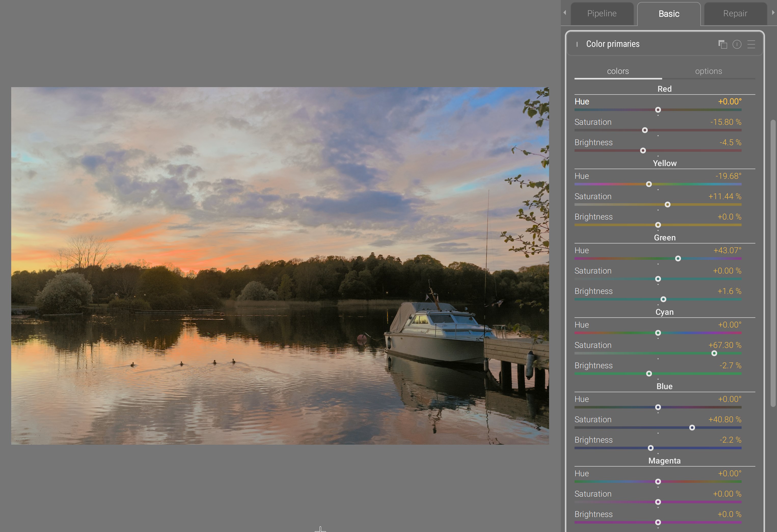Screen dimensions: 777x532
Task: Open the presets menu for Color primaries
Action: tap(751, 44)
